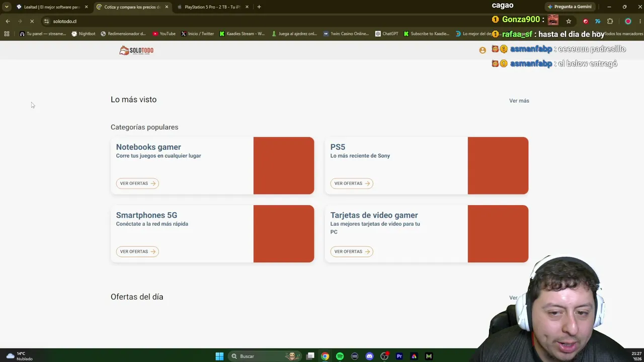Stop loading the page with the X button
This screenshot has height=362, width=644.
[32, 21]
